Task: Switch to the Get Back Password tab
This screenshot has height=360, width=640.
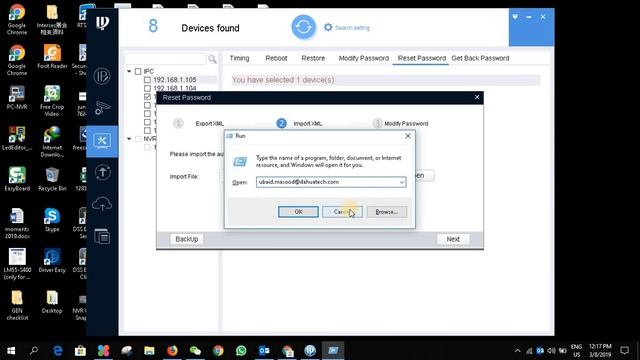Action: 480,58
